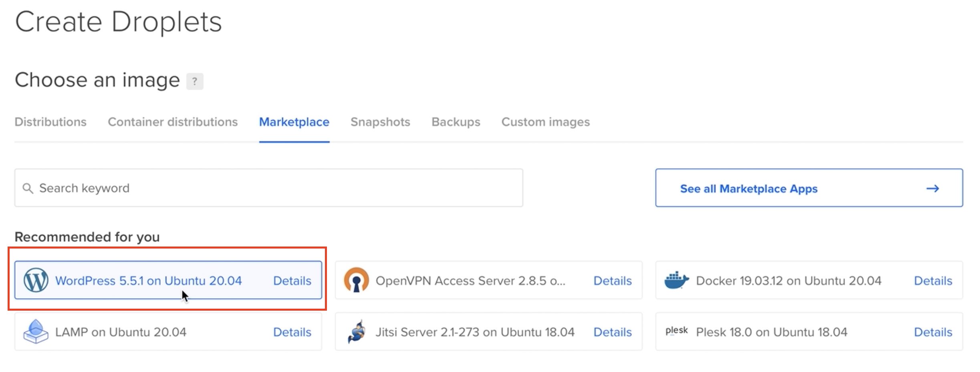Click the OpenVPN keyhole logo icon
This screenshot has height=372, width=980.
pos(356,280)
